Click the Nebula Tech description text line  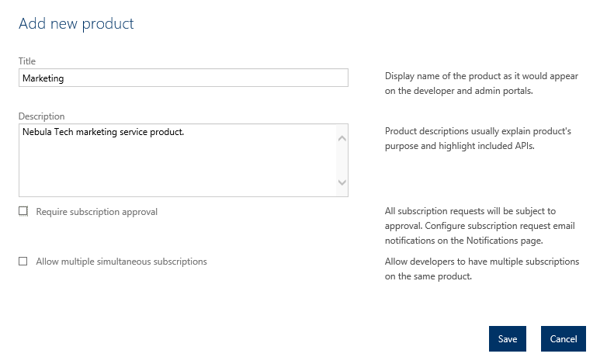[102, 132]
